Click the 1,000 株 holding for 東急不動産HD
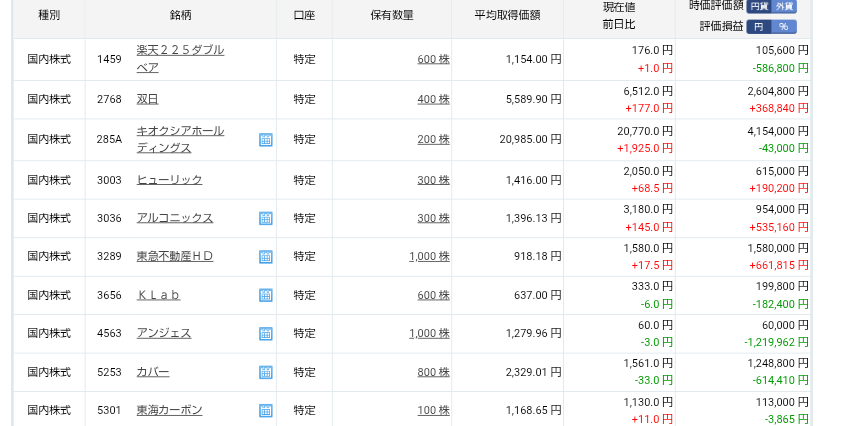 click(429, 257)
